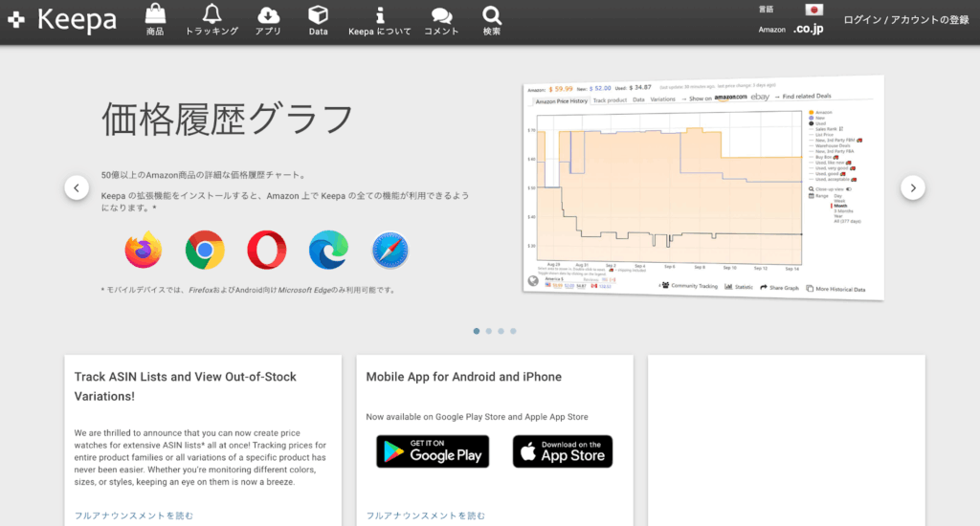Open the アプリ download cloud menu

pos(268,20)
